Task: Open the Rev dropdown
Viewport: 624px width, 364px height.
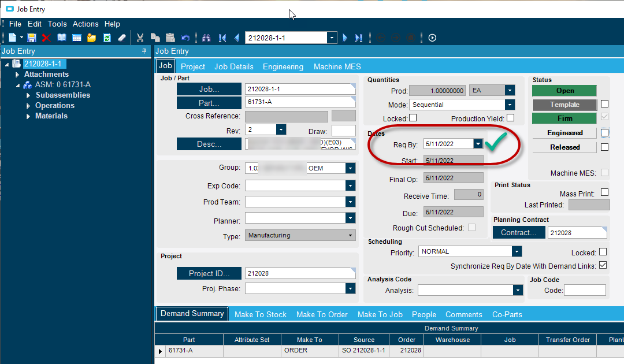Action: pos(281,129)
